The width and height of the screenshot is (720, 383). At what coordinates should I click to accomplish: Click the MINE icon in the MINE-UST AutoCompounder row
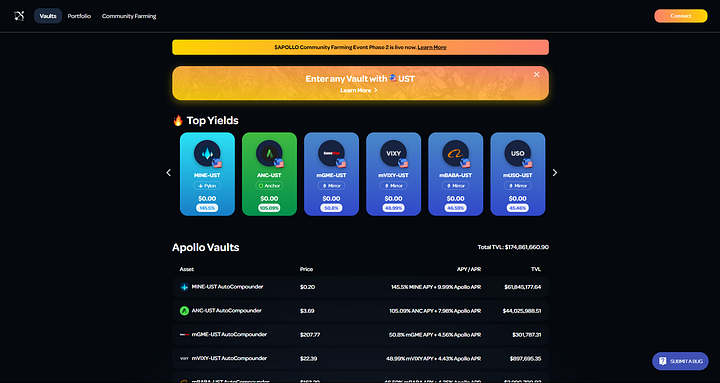[184, 287]
